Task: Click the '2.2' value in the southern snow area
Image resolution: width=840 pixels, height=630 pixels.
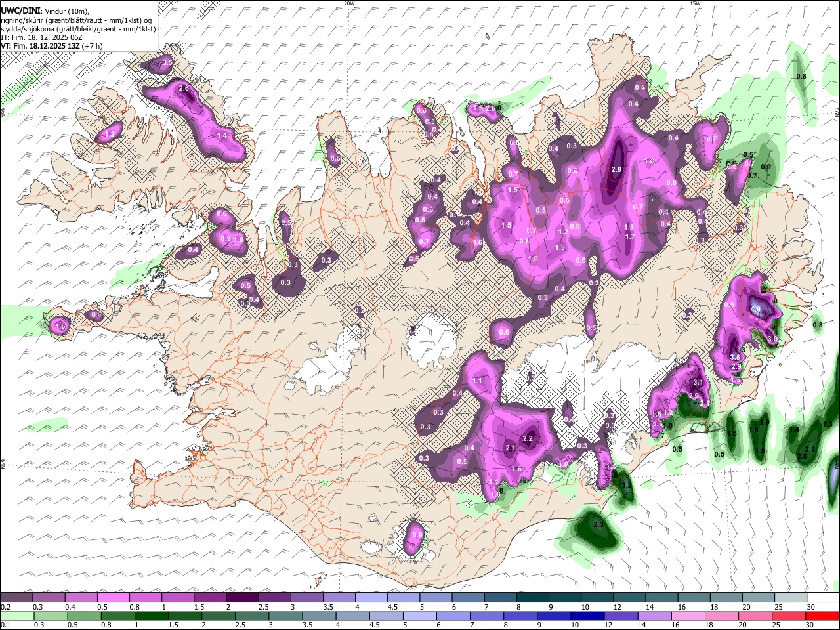Action: coord(528,439)
